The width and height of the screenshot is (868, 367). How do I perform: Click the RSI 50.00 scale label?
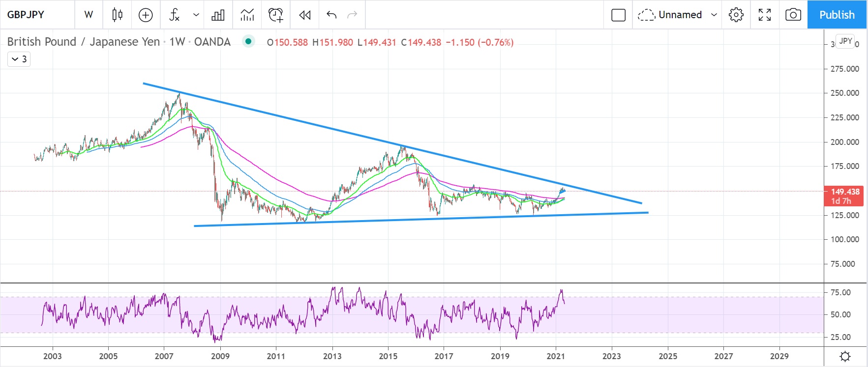[x=840, y=314]
